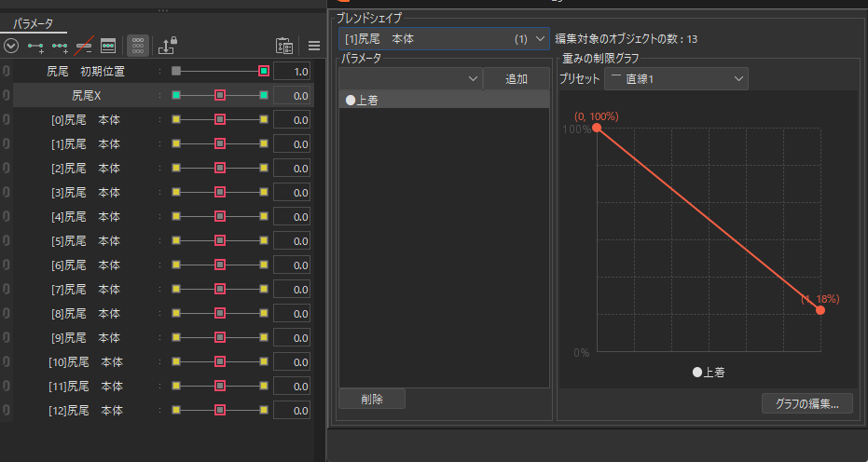Screen dimensions: 868x462
Task: Open the manual key editing icon
Action: (108, 46)
